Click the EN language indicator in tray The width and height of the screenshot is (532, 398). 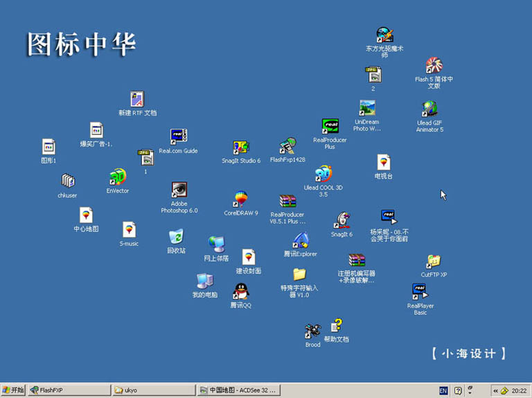coord(443,390)
